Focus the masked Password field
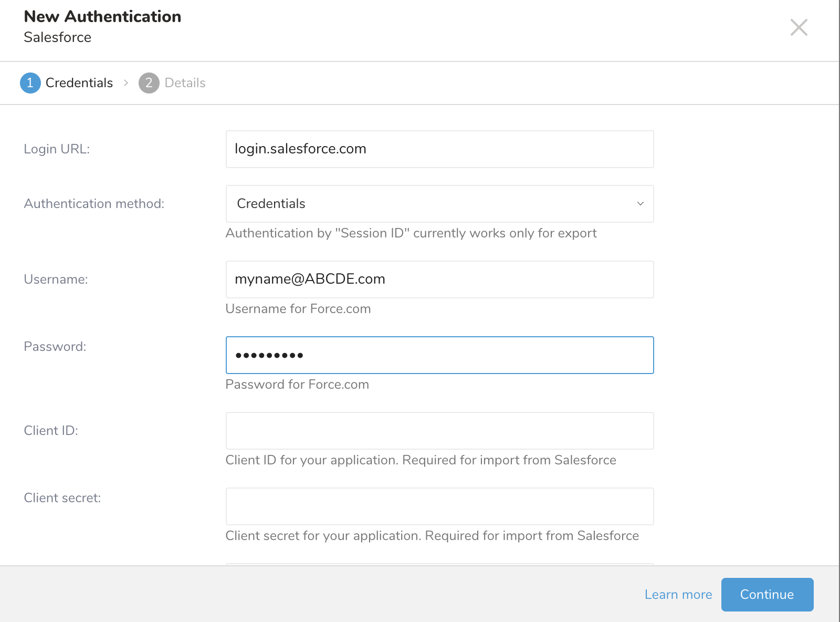Image resolution: width=840 pixels, height=622 pixels. pos(439,355)
